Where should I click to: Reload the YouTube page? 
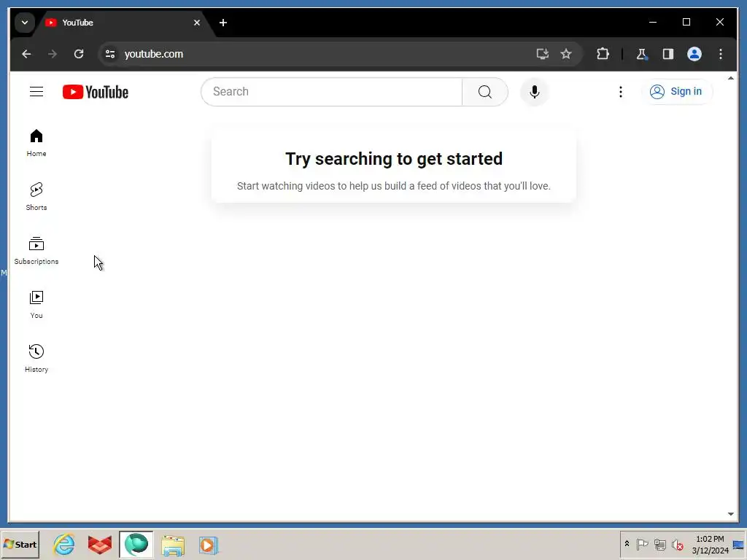coord(79,54)
